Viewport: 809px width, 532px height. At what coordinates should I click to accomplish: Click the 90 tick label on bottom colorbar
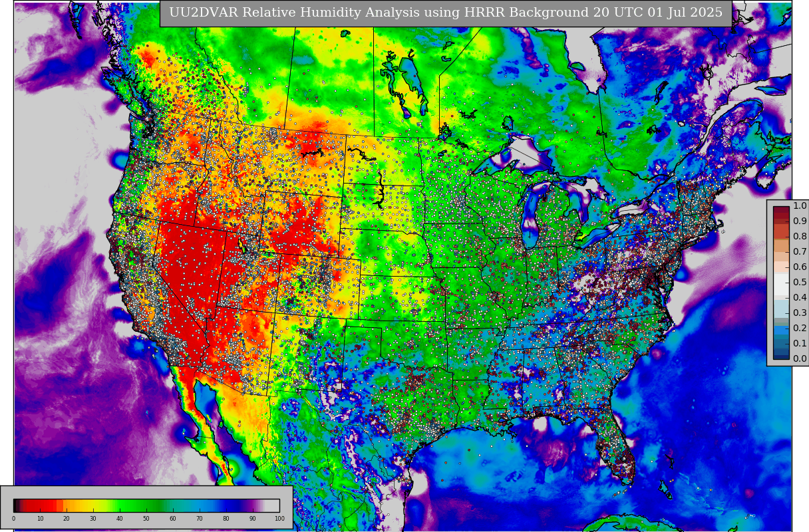253,519
